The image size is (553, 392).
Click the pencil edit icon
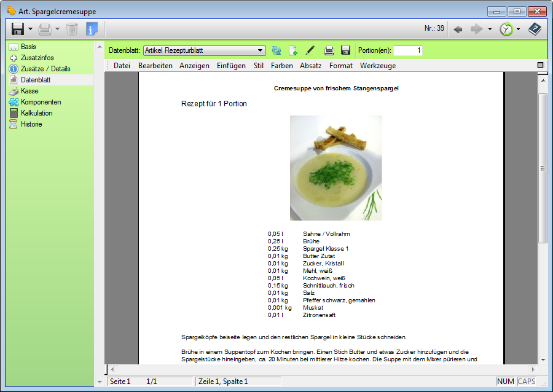pyautogui.click(x=310, y=50)
